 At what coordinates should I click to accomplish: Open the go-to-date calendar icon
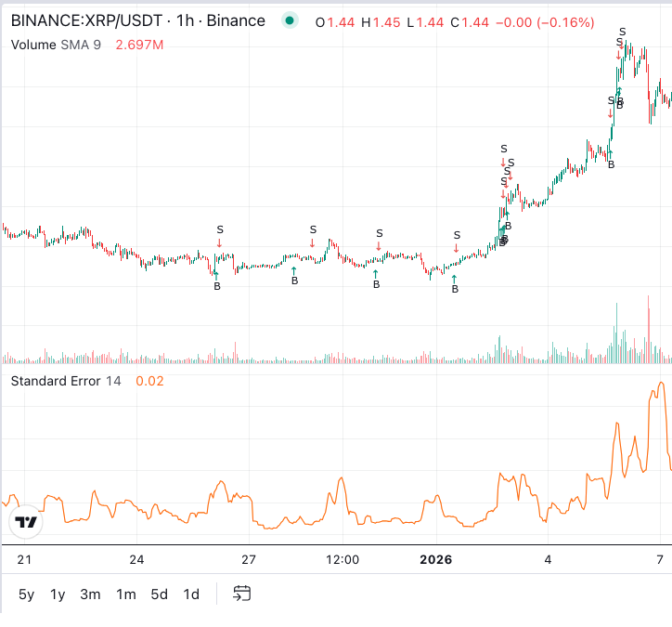241,594
